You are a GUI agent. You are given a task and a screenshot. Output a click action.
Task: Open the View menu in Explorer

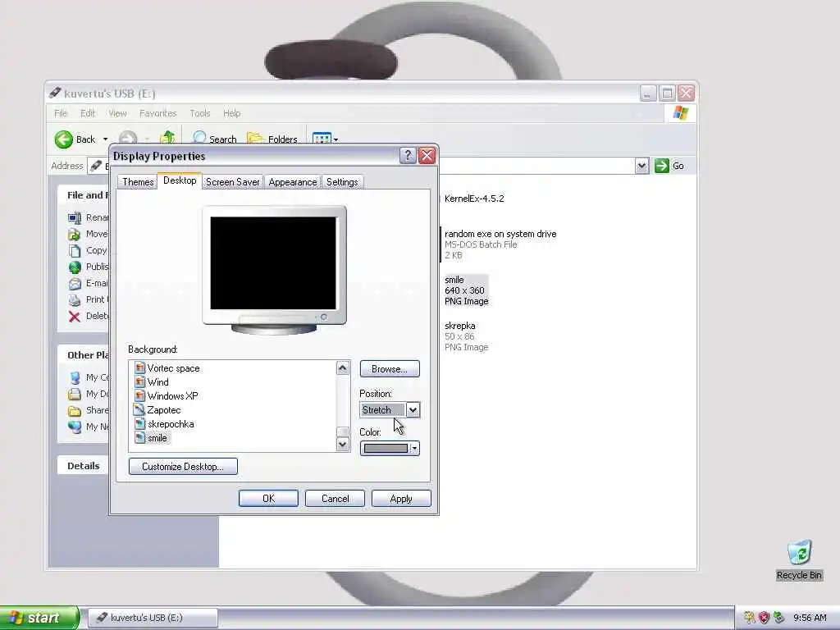tap(117, 113)
